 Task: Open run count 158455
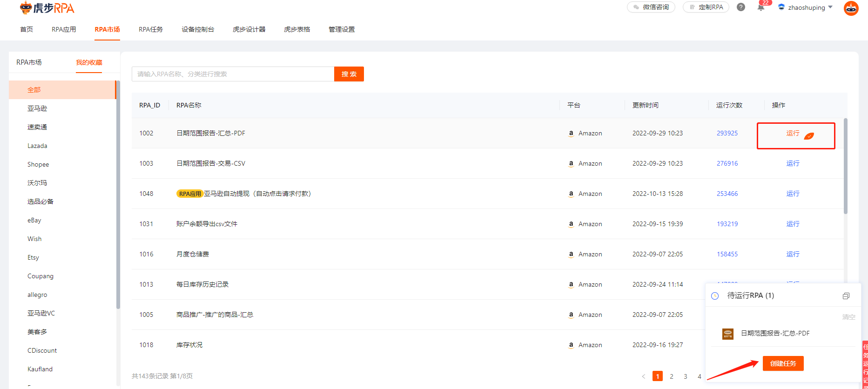(727, 254)
